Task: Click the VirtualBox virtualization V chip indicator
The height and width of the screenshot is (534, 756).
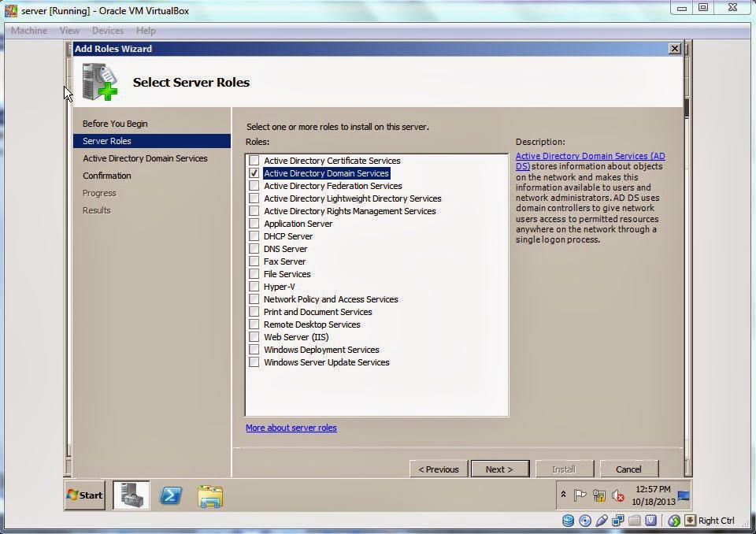Action: [651, 521]
